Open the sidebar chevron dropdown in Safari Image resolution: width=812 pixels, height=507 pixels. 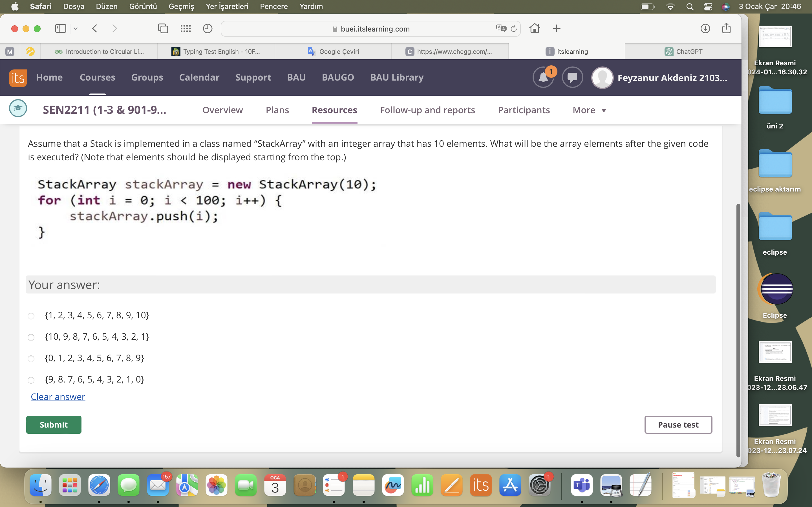75,28
